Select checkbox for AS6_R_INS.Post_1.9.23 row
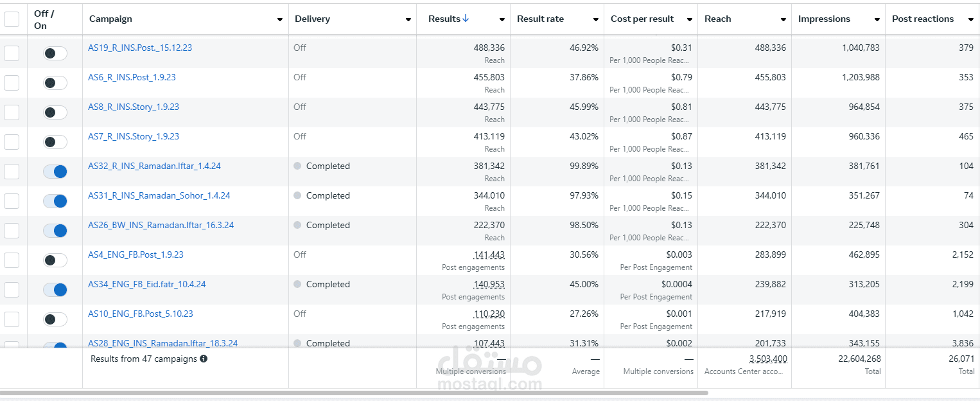The height and width of the screenshot is (401, 980). click(12, 83)
